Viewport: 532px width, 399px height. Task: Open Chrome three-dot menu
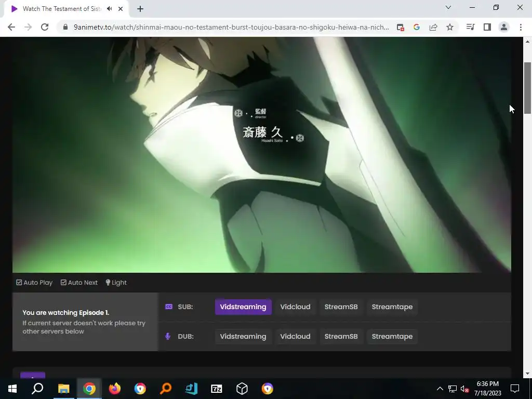[521, 27]
